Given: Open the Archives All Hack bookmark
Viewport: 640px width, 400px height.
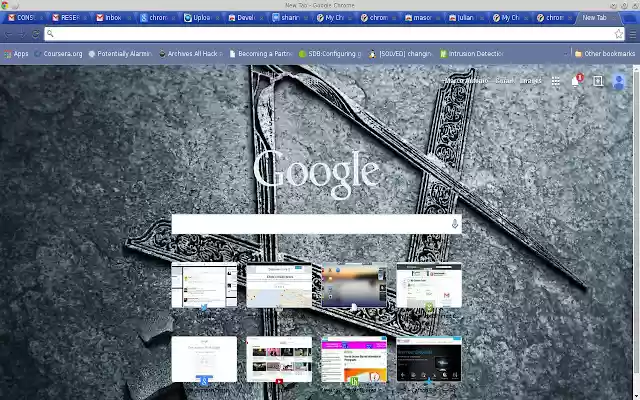Looking at the screenshot, I should click(191, 53).
